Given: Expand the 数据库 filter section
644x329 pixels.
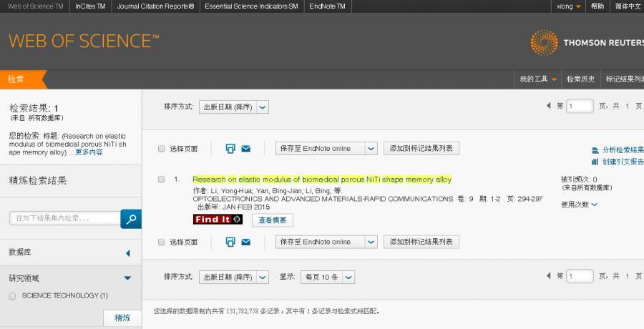Looking at the screenshot, I should (128, 253).
